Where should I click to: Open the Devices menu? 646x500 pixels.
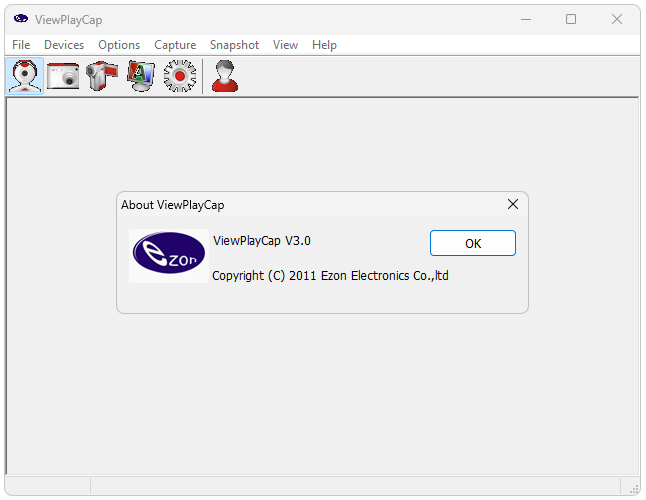pos(64,44)
